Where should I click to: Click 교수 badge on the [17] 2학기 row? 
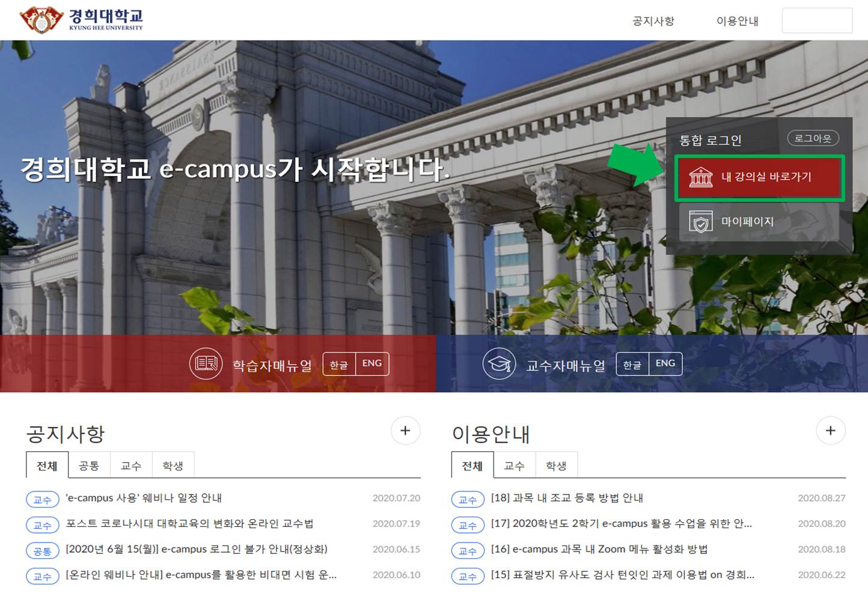(x=468, y=525)
